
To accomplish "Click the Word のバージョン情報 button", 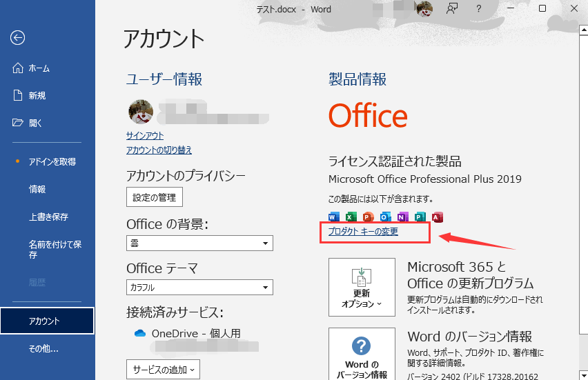I will pos(362,354).
